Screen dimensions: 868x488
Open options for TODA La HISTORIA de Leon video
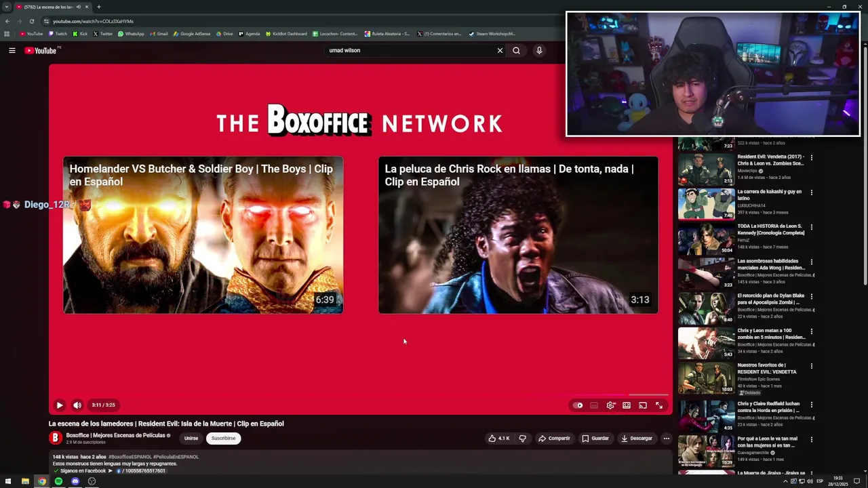click(x=811, y=227)
